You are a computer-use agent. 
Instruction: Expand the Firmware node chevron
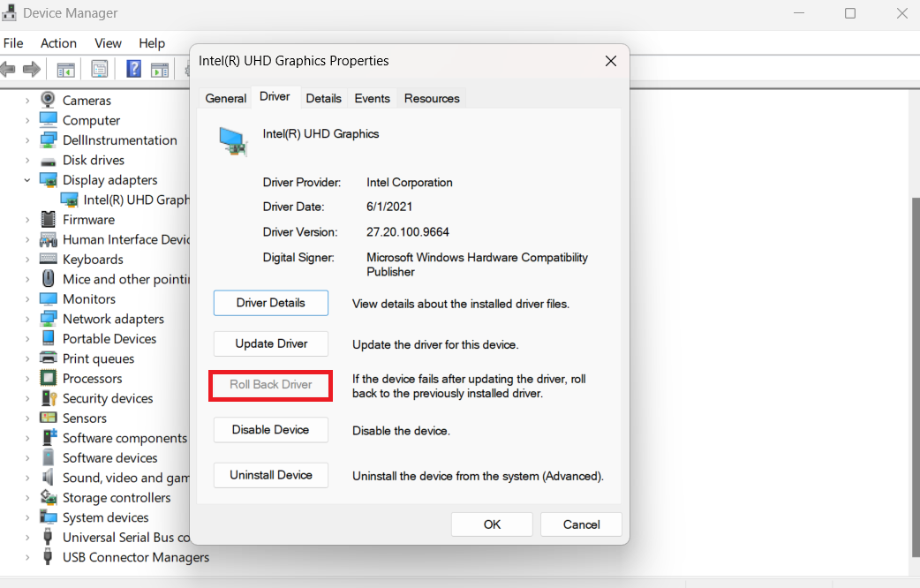[x=27, y=220]
